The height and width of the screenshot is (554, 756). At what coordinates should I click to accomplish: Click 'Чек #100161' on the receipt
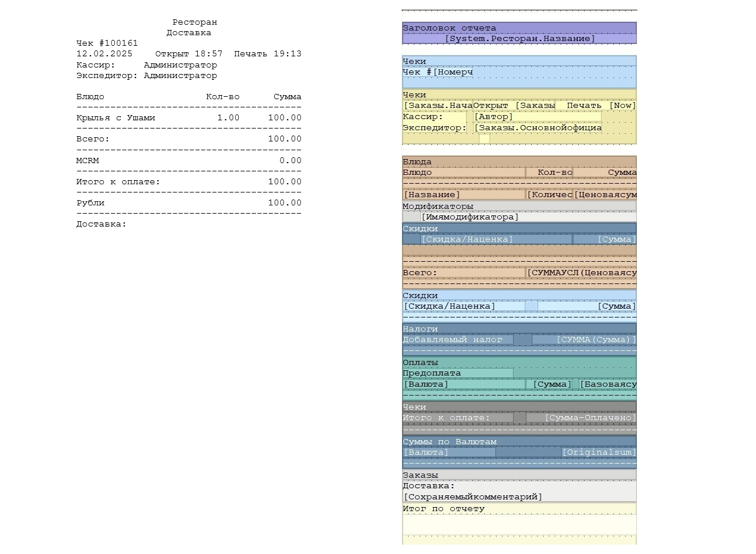coord(107,43)
